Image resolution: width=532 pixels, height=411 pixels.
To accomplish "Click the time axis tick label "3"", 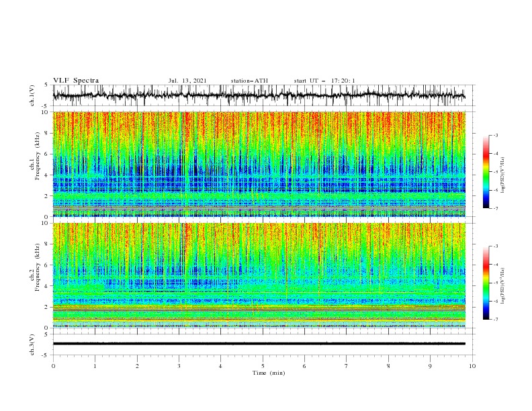I will 179,366.
